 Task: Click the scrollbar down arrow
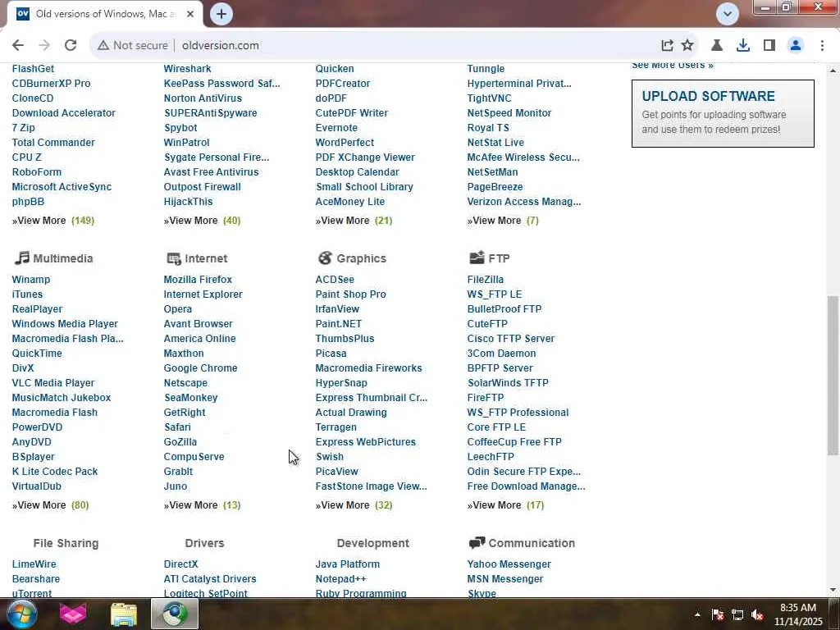click(x=833, y=590)
